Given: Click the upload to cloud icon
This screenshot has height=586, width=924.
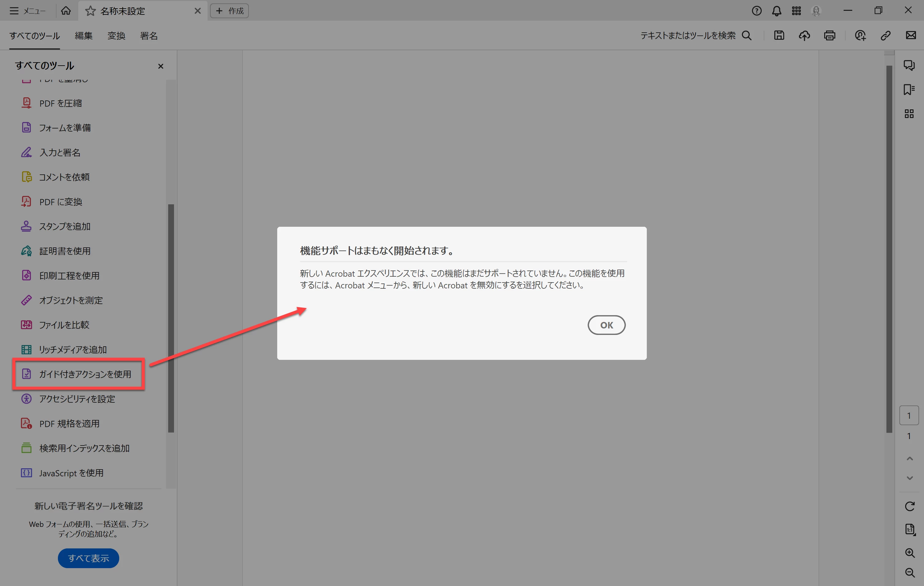Looking at the screenshot, I should pyautogui.click(x=804, y=36).
